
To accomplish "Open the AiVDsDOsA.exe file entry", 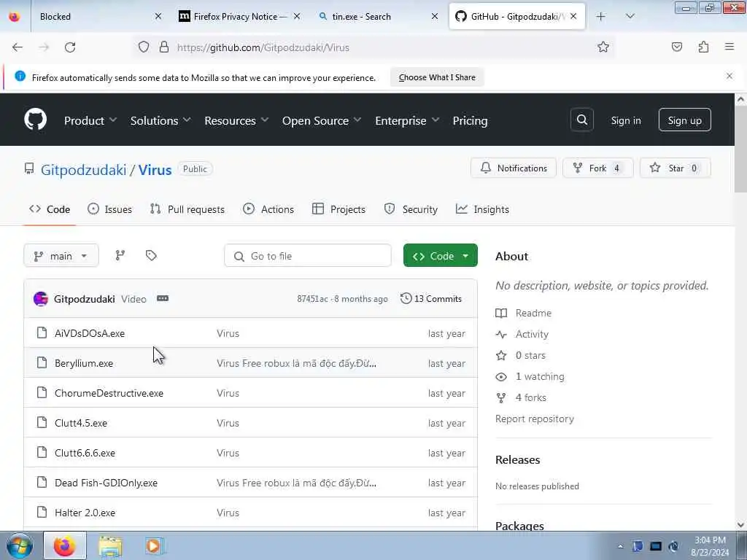I will [x=90, y=333].
